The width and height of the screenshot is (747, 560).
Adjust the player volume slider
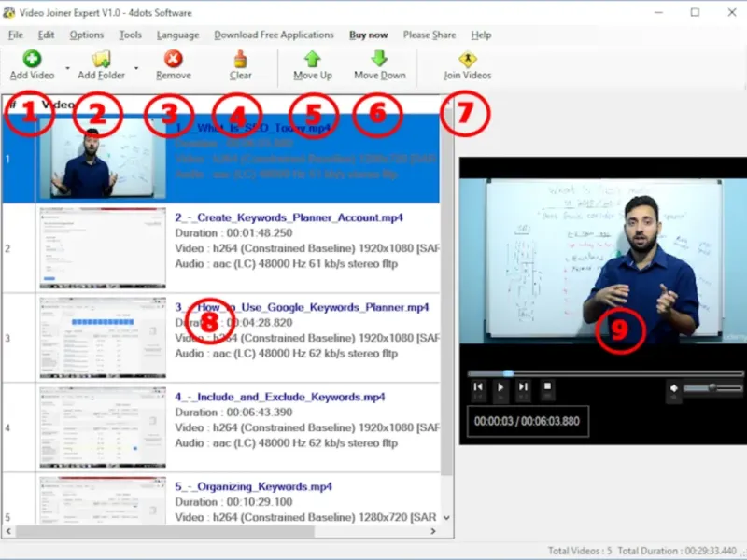pos(712,388)
